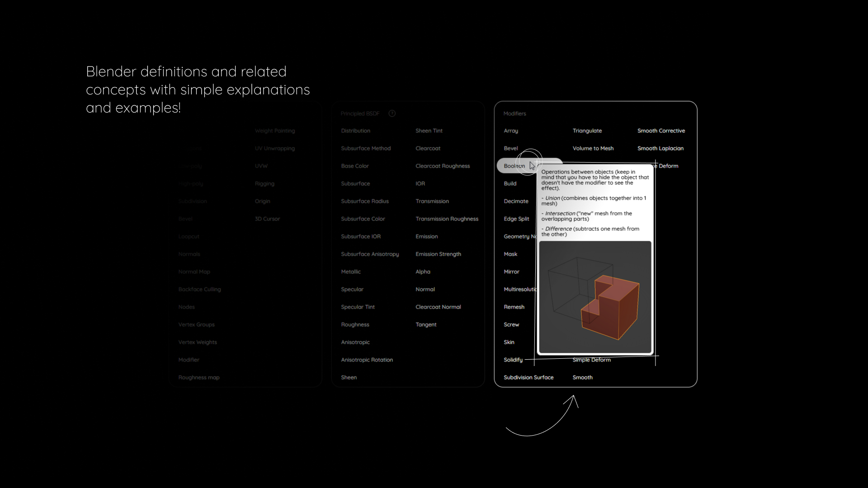Screen dimensions: 868x488
Task: Click the UV Unwrapping term
Action: (274, 148)
